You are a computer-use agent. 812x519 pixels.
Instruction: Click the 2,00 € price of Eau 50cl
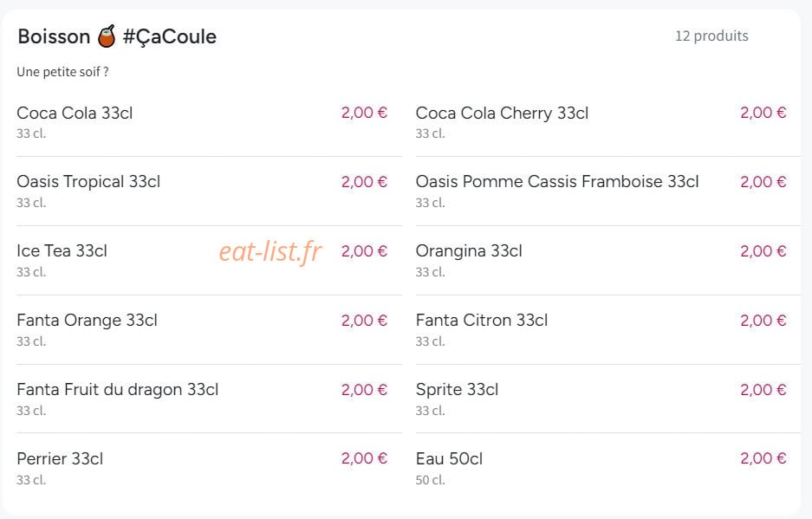point(763,457)
